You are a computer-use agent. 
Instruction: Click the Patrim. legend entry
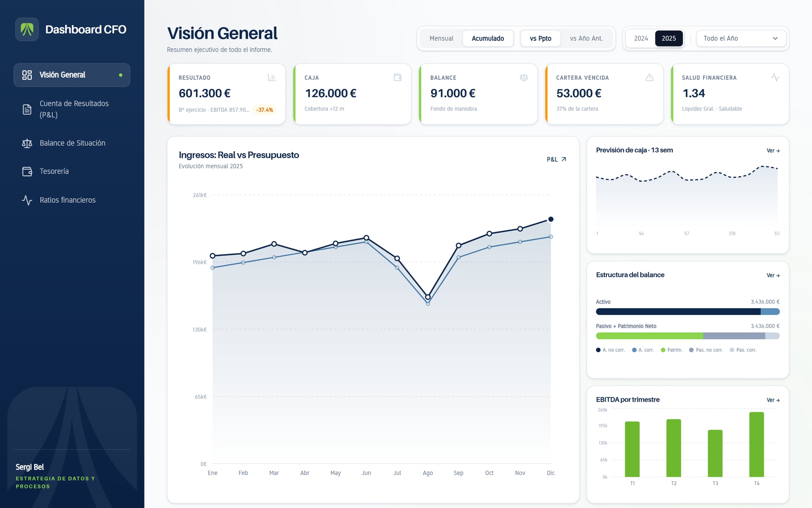(x=672, y=350)
